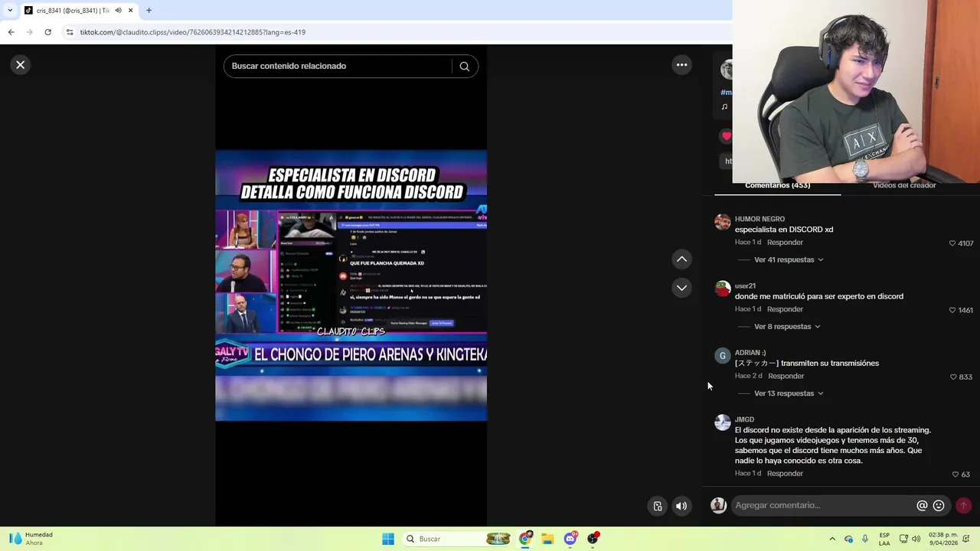Screen dimensions: 980x551
Task: Switch to Videos del creador tab
Action: pos(904,186)
